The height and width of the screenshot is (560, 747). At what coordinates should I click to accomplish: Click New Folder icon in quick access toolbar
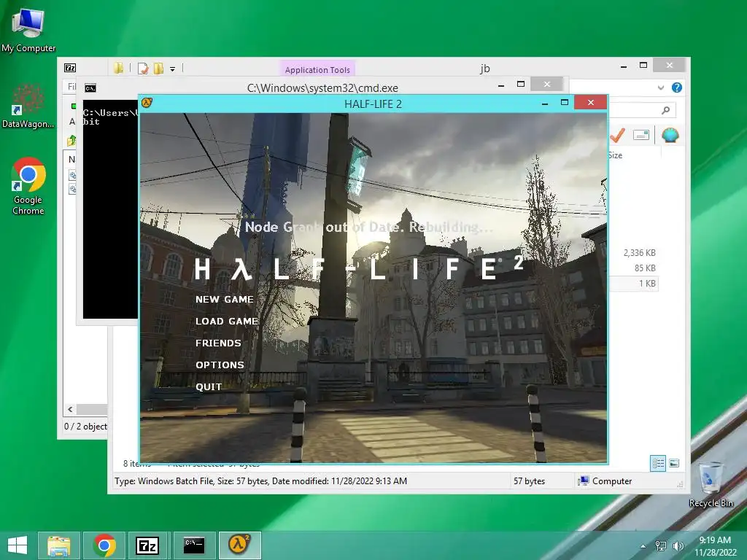[158, 69]
